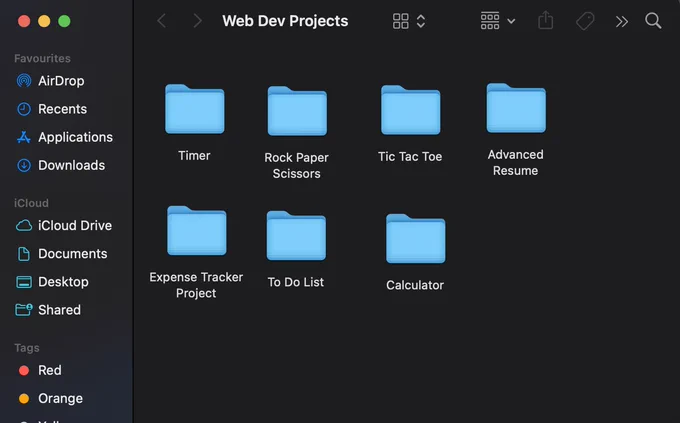Screen dimensions: 680x423
Task: Open Downloads from the sidebar
Action: pos(72,165)
